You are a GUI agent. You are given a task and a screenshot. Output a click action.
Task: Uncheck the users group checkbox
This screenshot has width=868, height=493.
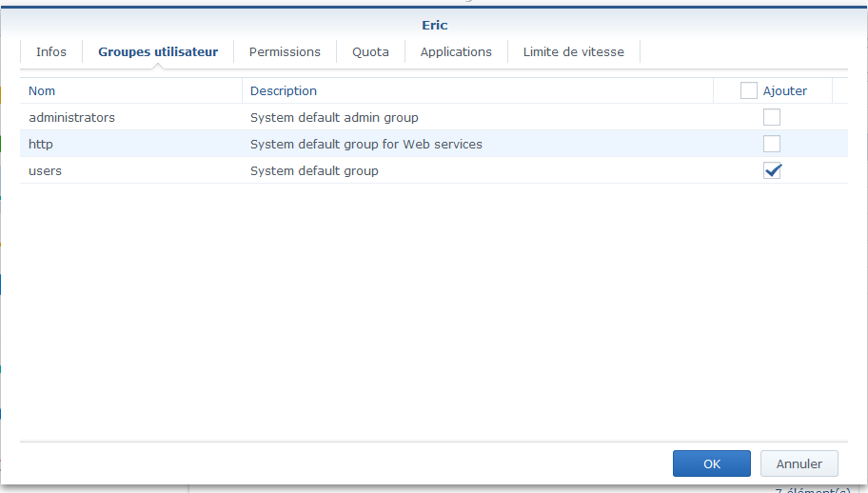[x=772, y=170]
